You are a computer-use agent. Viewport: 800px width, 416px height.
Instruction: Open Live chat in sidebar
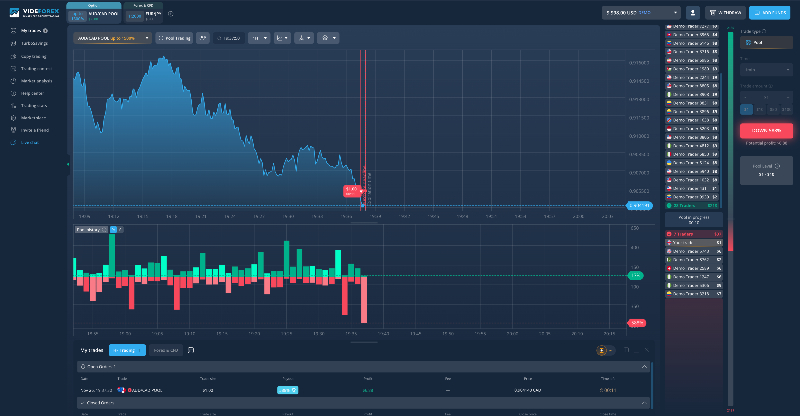coord(27,142)
